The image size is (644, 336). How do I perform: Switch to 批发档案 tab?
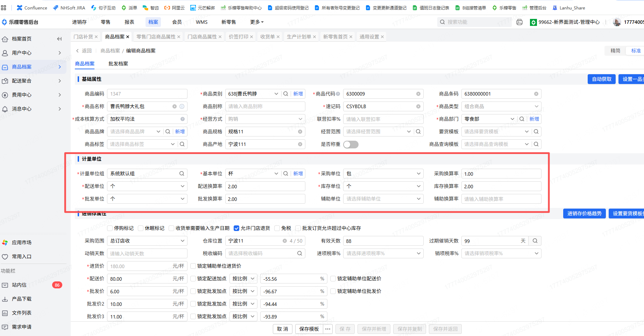point(118,64)
